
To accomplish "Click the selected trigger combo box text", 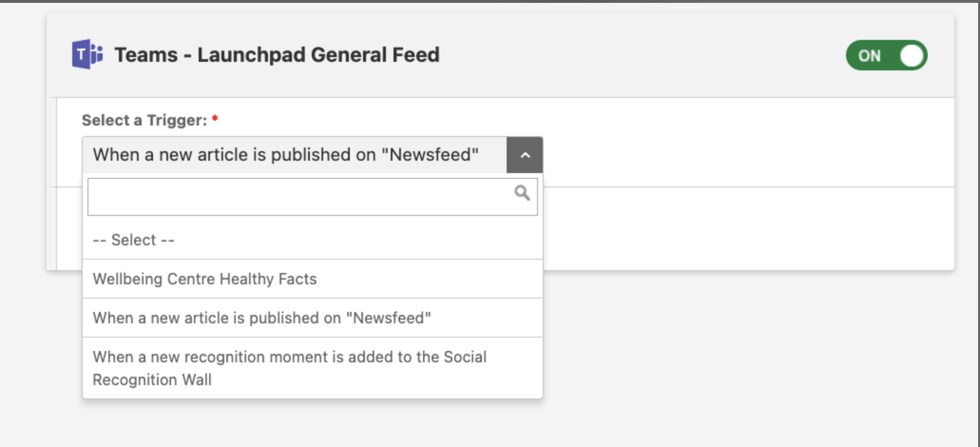I will tap(286, 155).
